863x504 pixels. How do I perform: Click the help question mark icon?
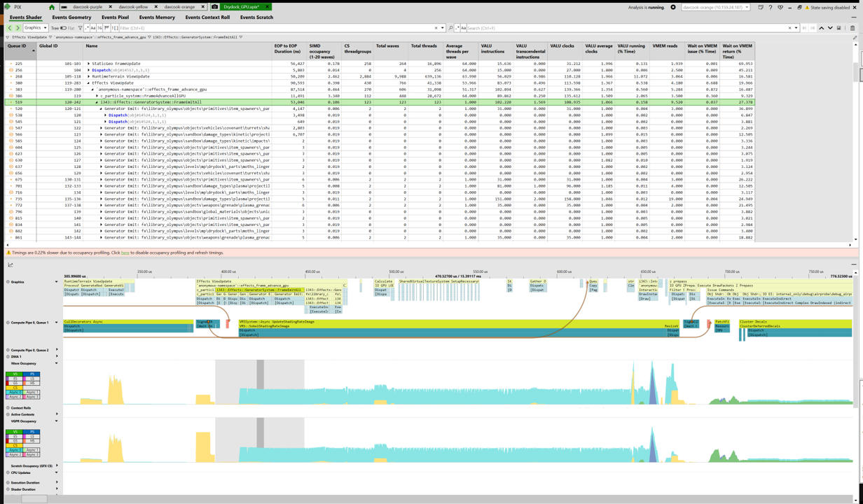(x=771, y=7)
